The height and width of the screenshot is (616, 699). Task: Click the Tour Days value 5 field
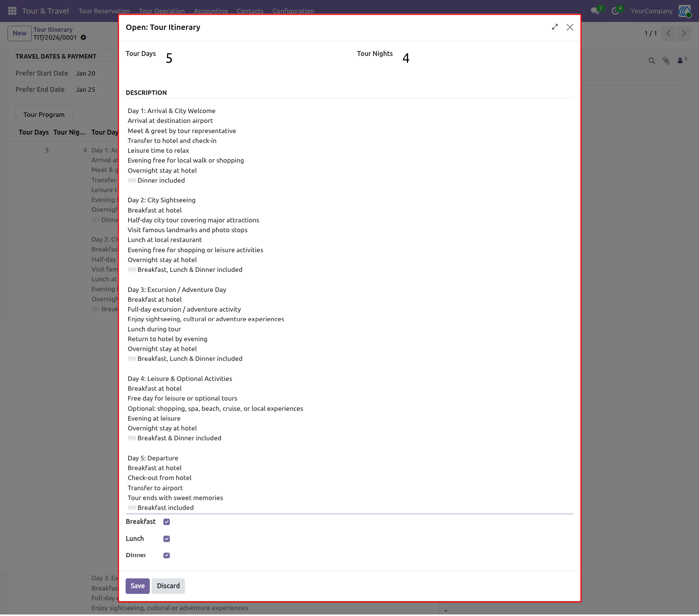pos(169,58)
